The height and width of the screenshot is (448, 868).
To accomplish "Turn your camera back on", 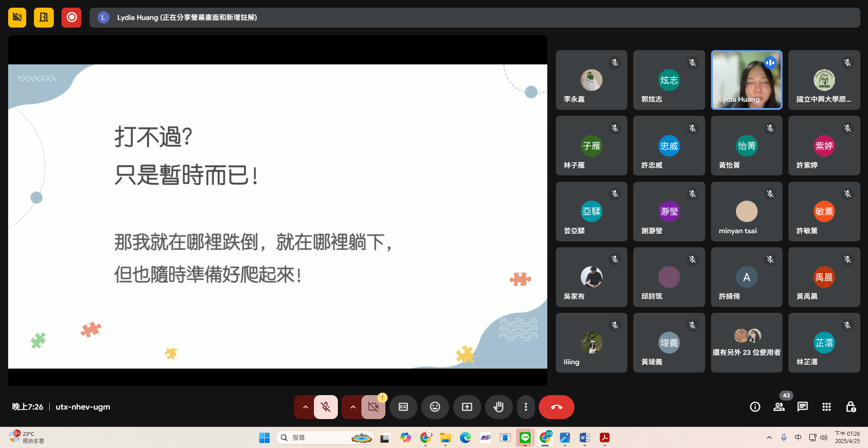I will click(373, 407).
